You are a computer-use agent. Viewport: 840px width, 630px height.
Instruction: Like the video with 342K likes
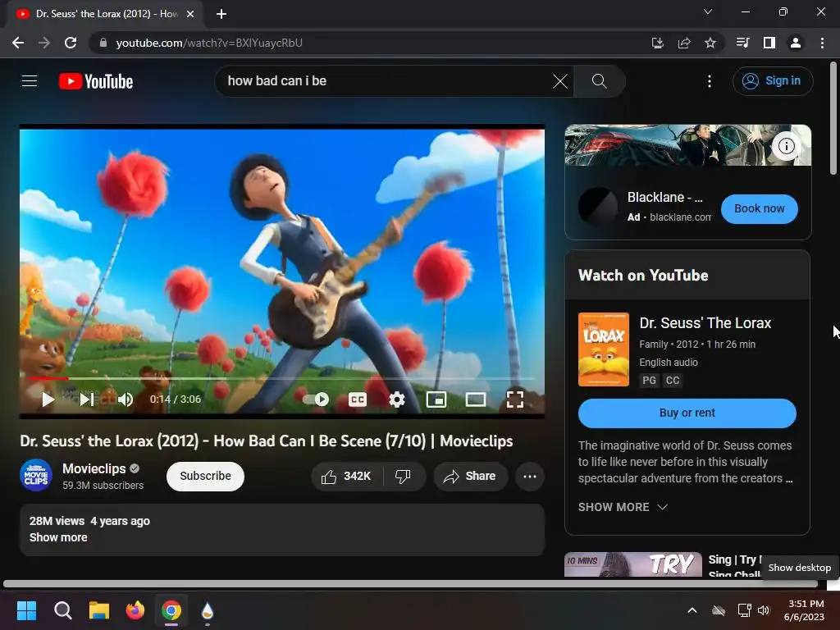[x=347, y=477]
